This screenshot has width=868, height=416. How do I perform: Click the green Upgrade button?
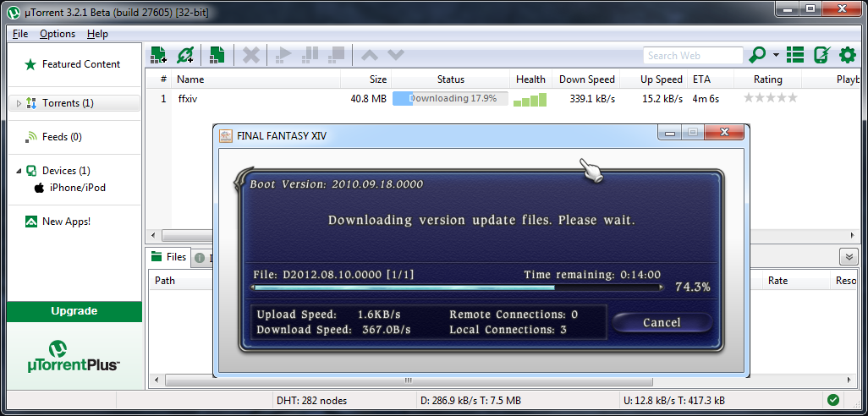pos(74,311)
